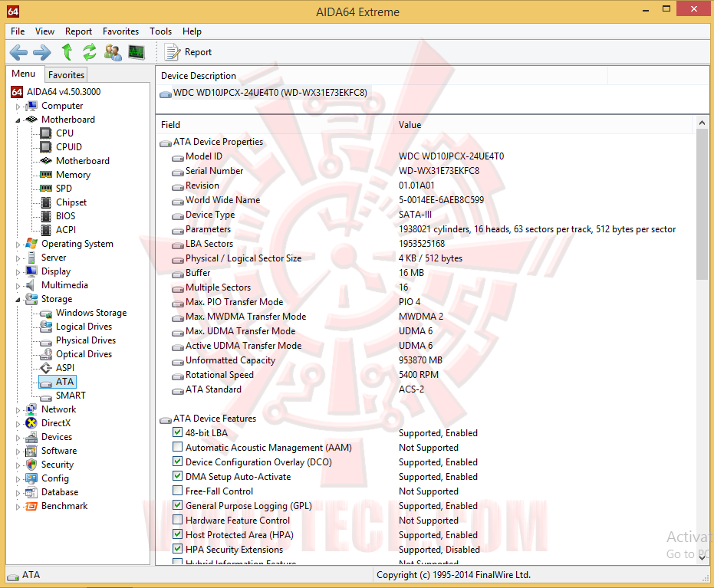Viewport: 714px width, 588px height.
Task: Click the Back navigation arrow
Action: click(18, 52)
